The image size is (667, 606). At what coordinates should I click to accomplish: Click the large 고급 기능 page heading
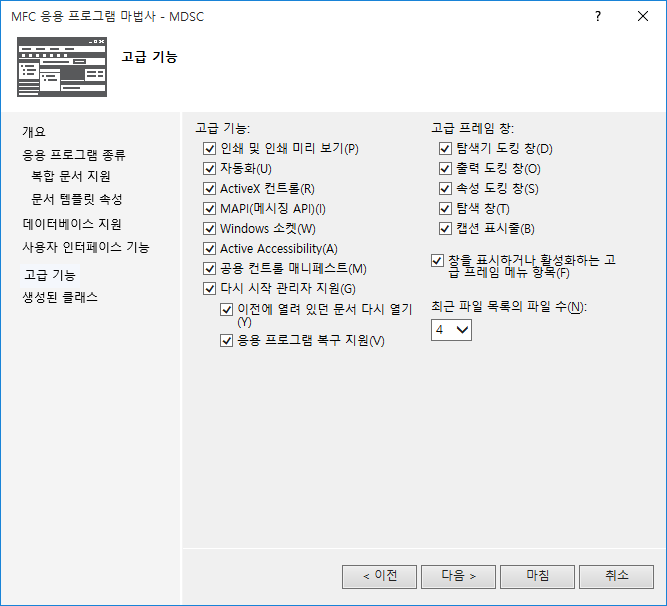pos(149,57)
